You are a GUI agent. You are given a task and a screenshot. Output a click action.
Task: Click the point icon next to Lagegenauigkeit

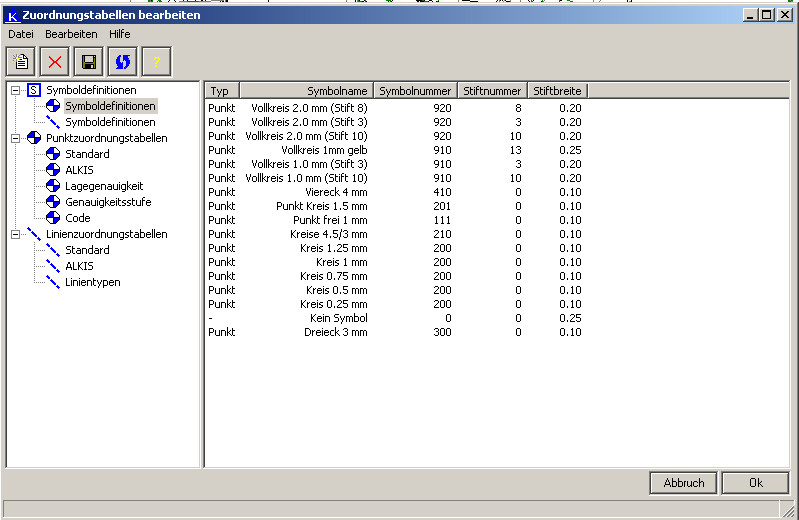(53, 186)
